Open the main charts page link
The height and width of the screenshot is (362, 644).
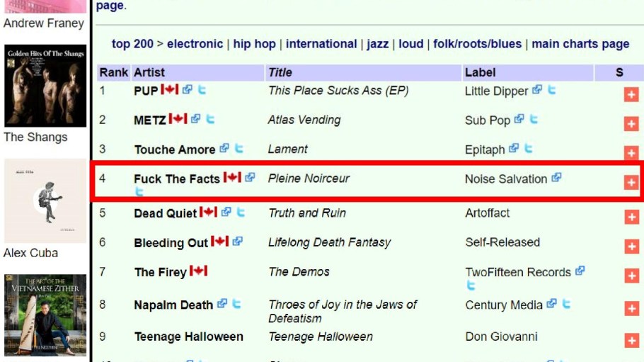click(580, 44)
